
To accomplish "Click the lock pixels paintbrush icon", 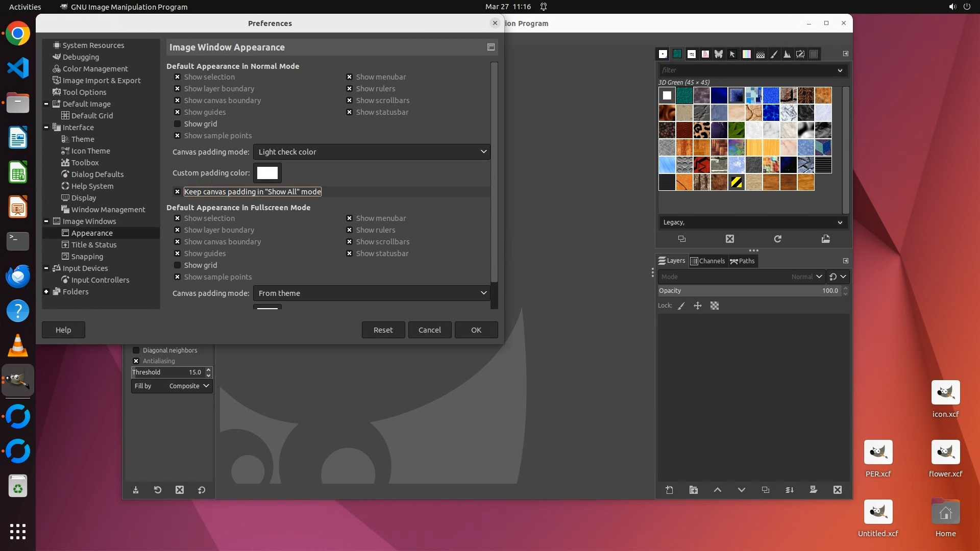I will 681,306.
